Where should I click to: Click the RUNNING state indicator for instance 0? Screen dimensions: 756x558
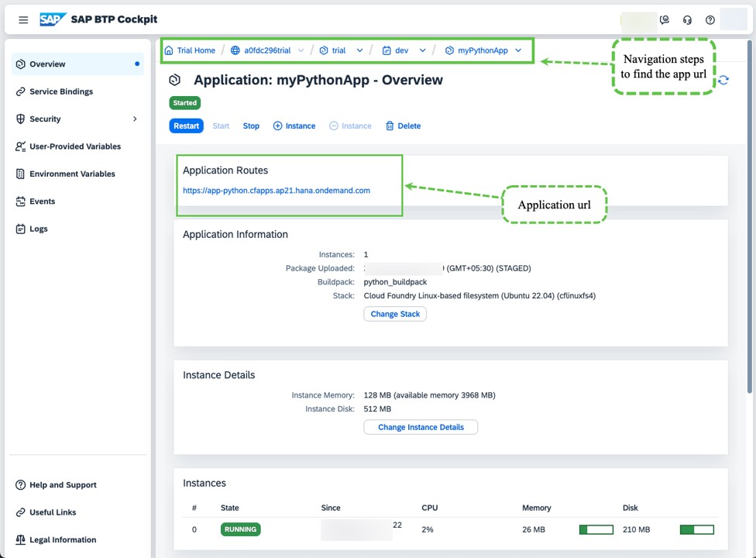tap(240, 529)
